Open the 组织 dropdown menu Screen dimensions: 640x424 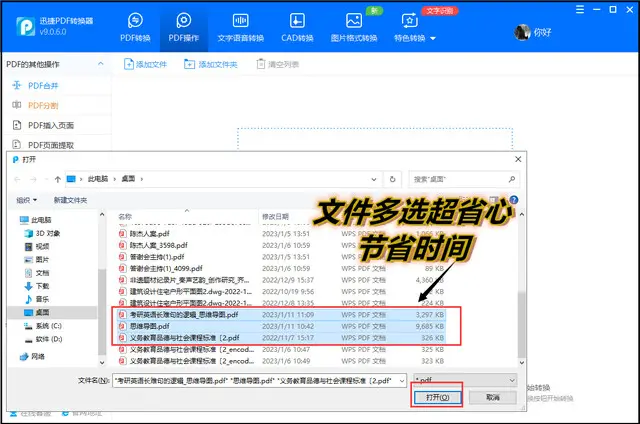(27, 200)
